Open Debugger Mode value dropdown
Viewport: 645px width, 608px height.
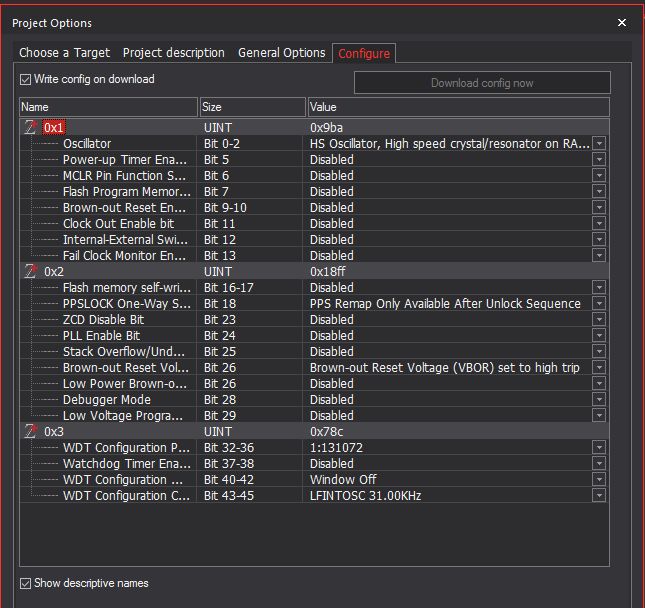[599, 399]
